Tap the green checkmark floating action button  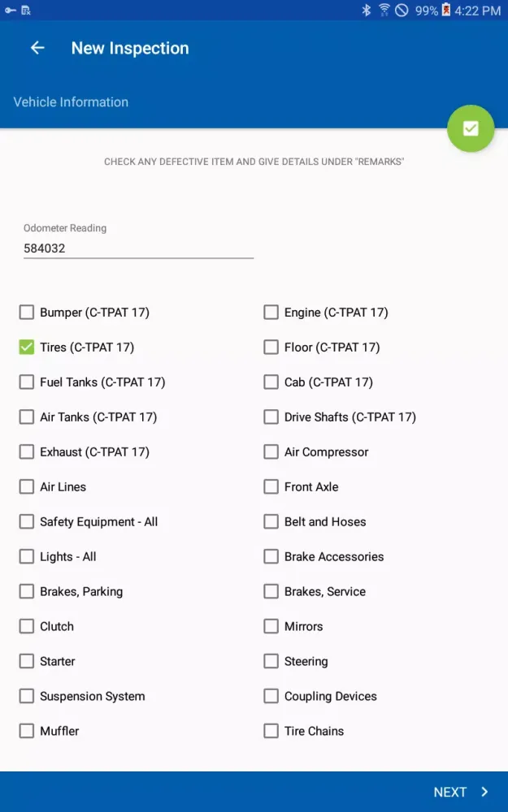point(471,128)
